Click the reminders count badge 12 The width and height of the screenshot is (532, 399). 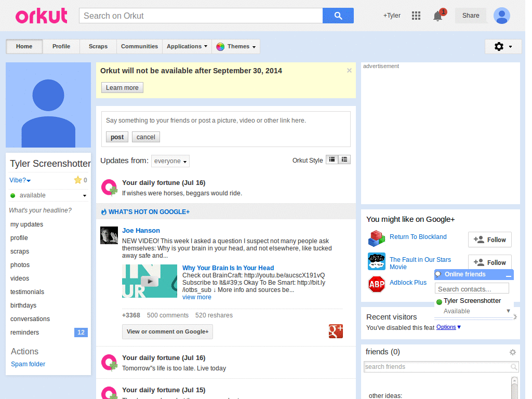[x=81, y=332]
